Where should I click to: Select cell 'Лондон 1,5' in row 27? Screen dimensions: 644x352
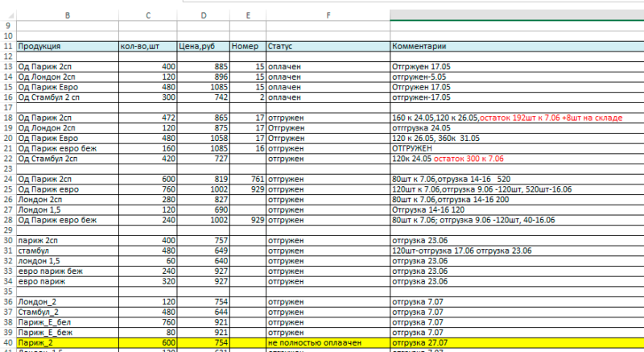click(68, 210)
